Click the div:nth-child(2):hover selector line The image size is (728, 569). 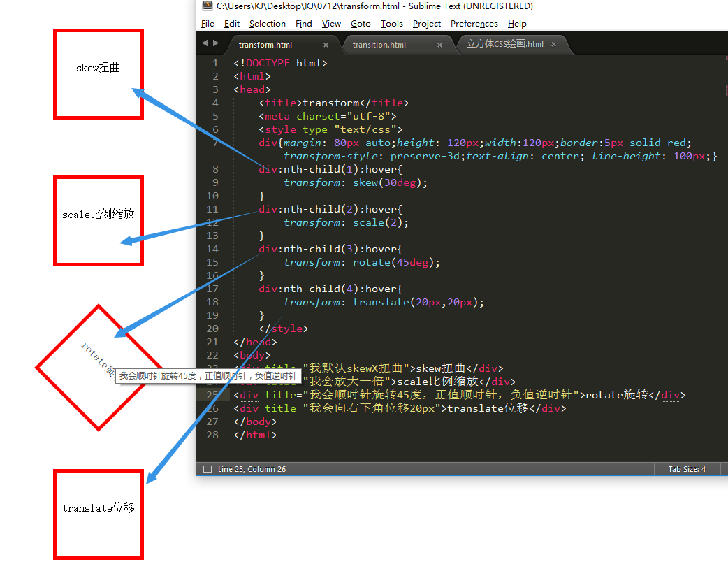click(x=330, y=209)
